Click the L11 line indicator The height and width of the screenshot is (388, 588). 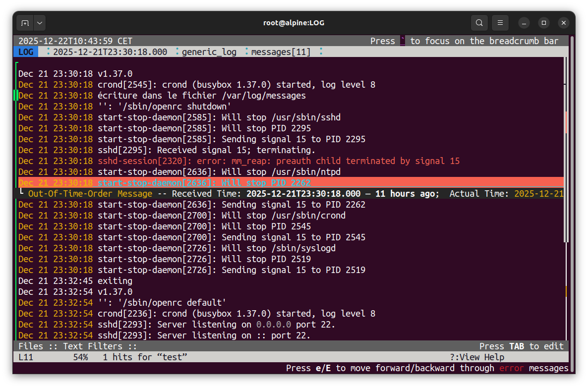pyautogui.click(x=26, y=357)
